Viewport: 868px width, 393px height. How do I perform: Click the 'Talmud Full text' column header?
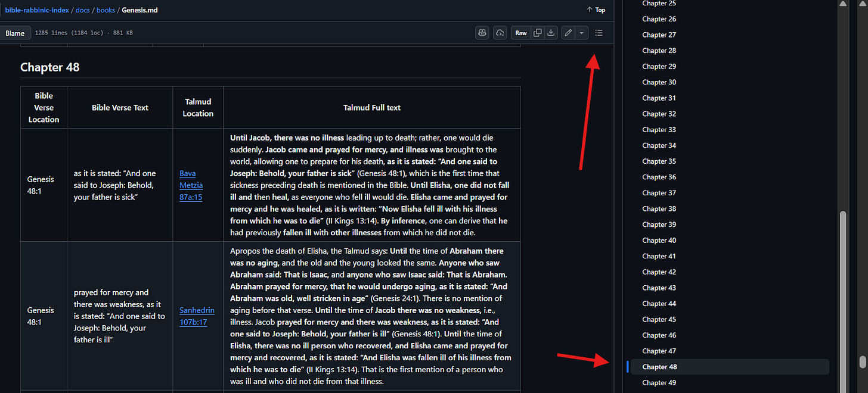point(372,108)
